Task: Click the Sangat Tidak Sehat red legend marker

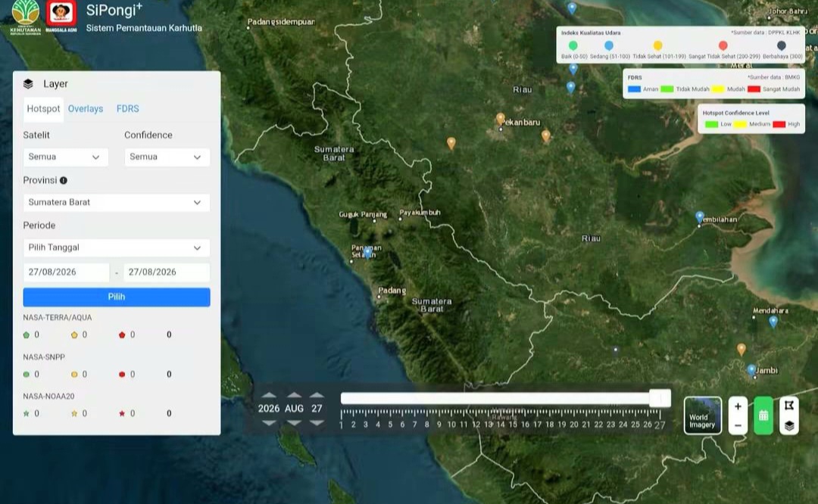Action: (723, 46)
